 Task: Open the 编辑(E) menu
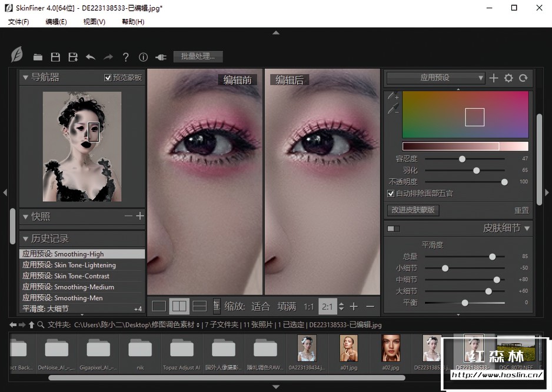[x=56, y=22]
